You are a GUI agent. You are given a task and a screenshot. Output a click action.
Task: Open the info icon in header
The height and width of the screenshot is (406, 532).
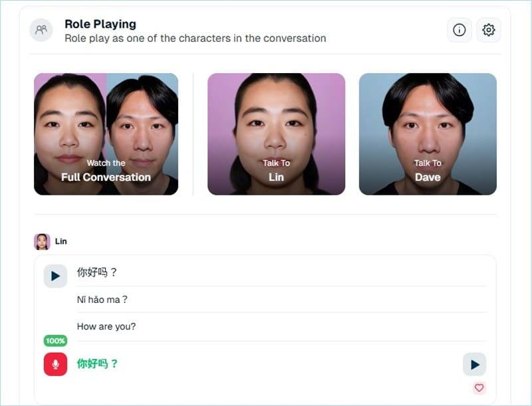click(459, 30)
